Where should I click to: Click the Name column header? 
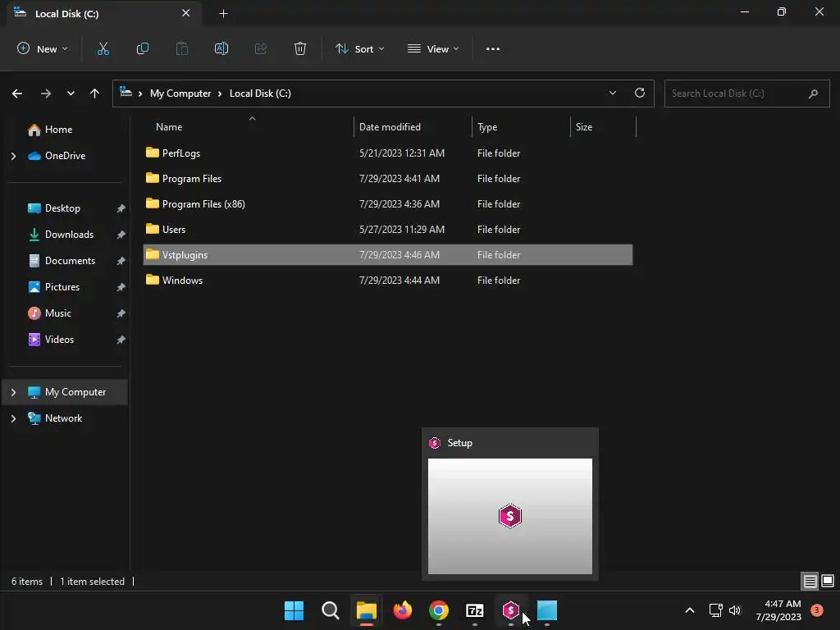tap(169, 127)
